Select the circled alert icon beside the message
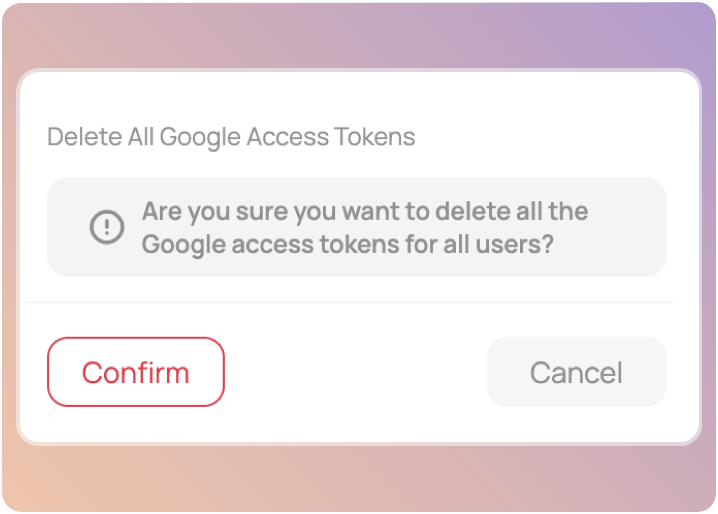 pos(107,227)
